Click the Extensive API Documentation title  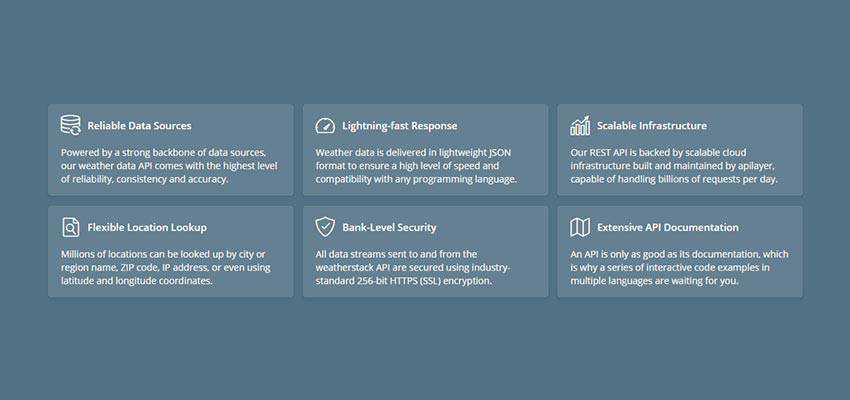tap(668, 227)
